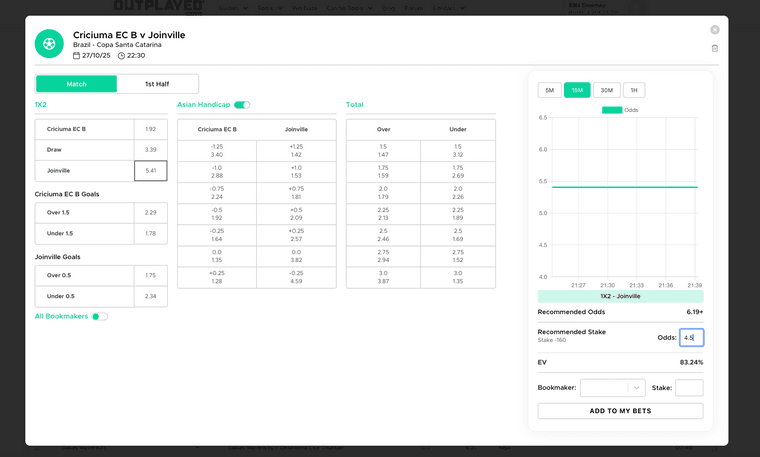Select the 30M chart interval
This screenshot has width=760, height=457.
pos(606,90)
